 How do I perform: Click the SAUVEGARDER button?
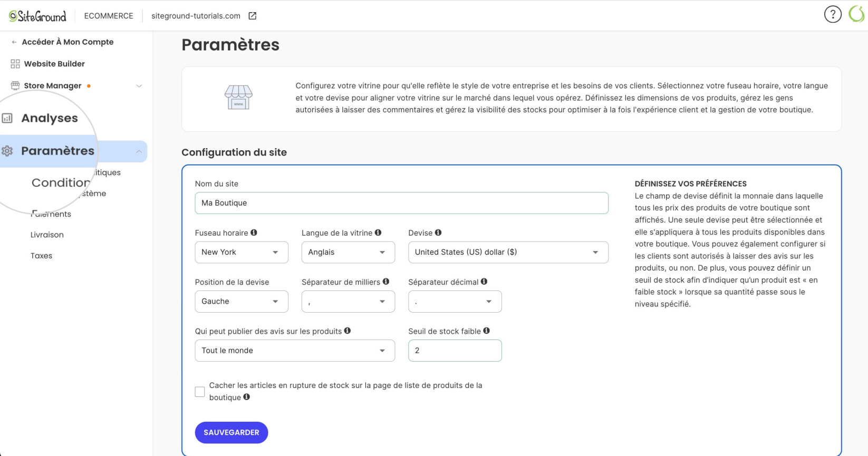(232, 432)
